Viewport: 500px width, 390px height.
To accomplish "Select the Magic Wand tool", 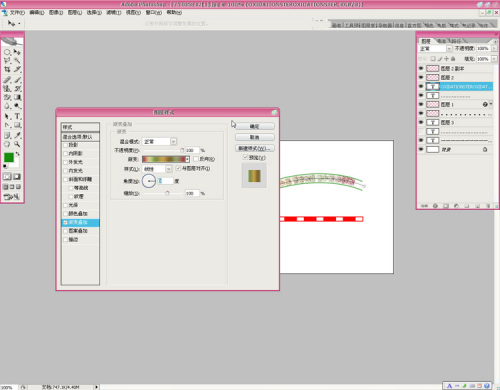I will [17, 61].
